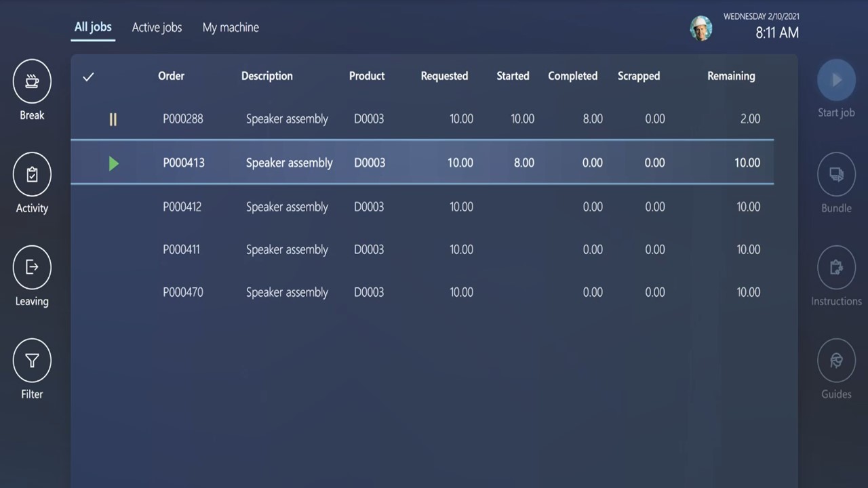Open the Instructions panel
Viewport: 868px width, 488px height.
click(836, 267)
